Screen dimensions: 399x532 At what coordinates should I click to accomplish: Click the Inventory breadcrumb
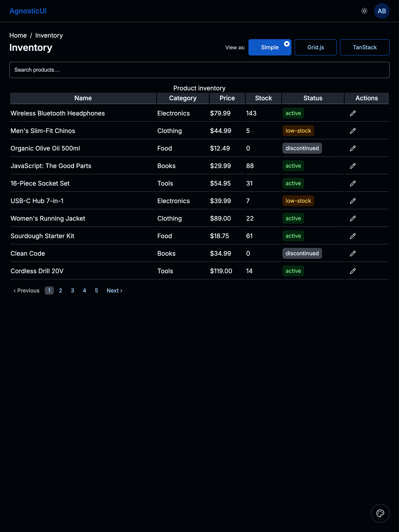pyautogui.click(x=49, y=35)
